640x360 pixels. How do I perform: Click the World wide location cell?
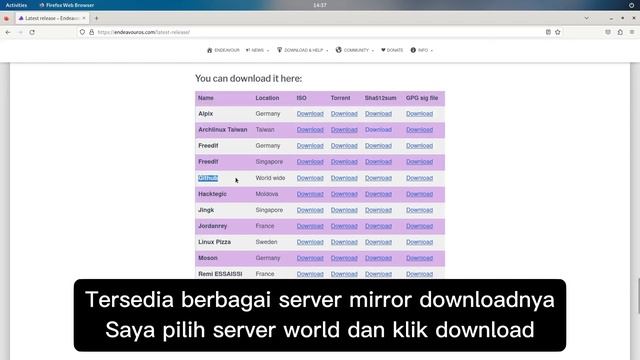270,178
